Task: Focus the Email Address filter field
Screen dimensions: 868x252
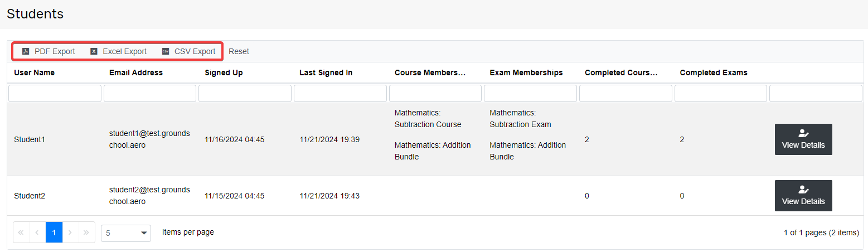Action: point(150,93)
